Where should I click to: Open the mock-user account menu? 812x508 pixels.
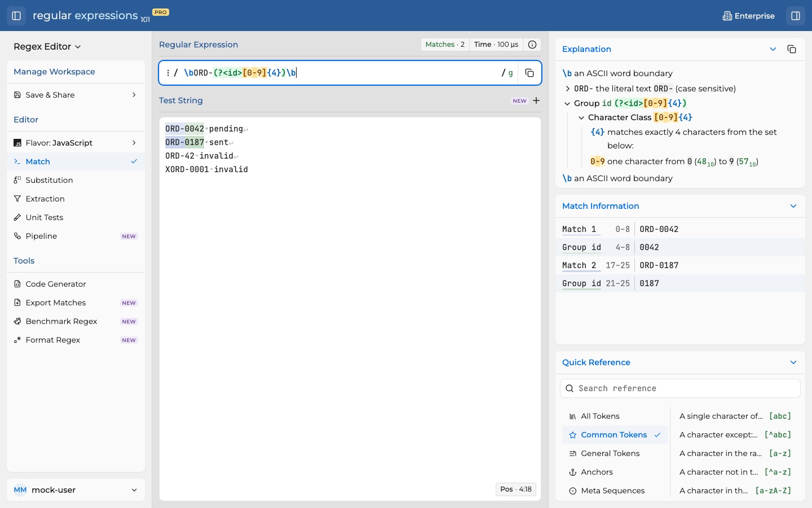tap(76, 490)
